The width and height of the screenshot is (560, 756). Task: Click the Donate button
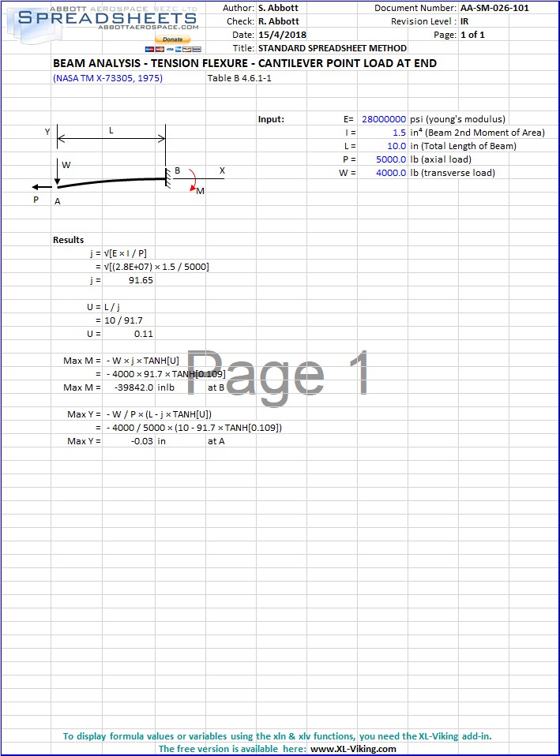[172, 39]
